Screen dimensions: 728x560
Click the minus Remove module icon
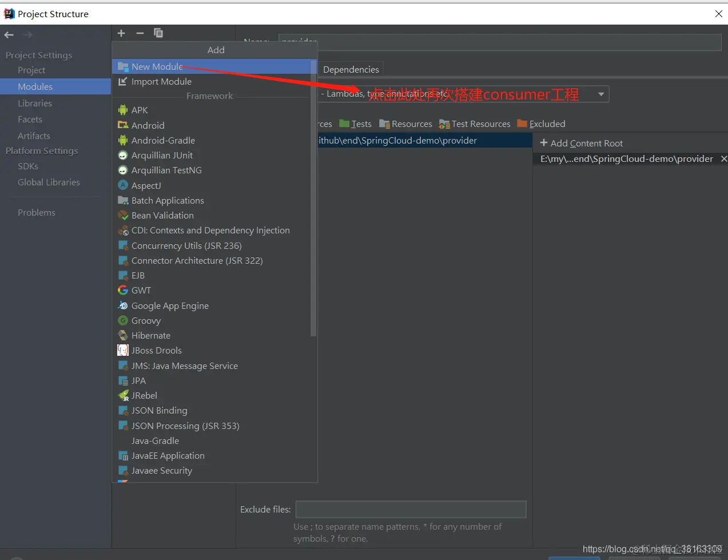(140, 33)
